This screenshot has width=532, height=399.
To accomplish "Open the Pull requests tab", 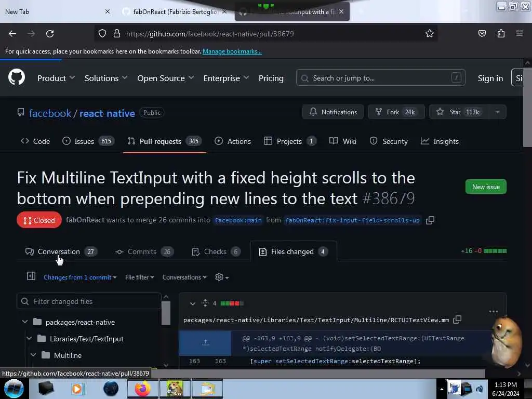I will tap(165, 141).
